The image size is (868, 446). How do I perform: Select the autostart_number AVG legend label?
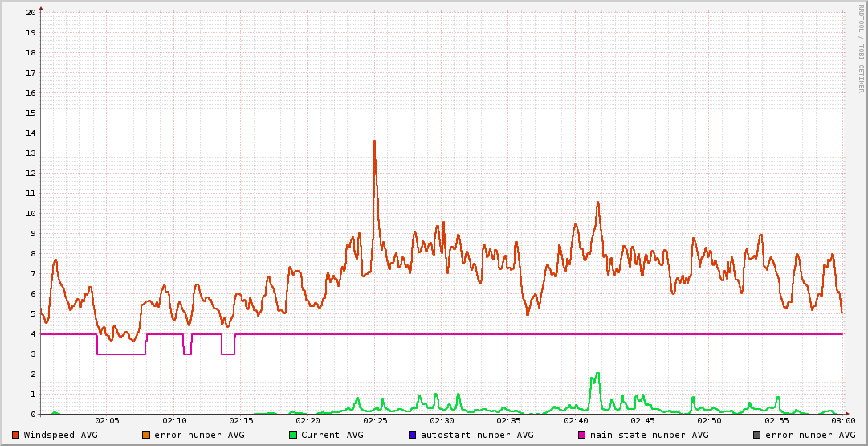[476, 435]
